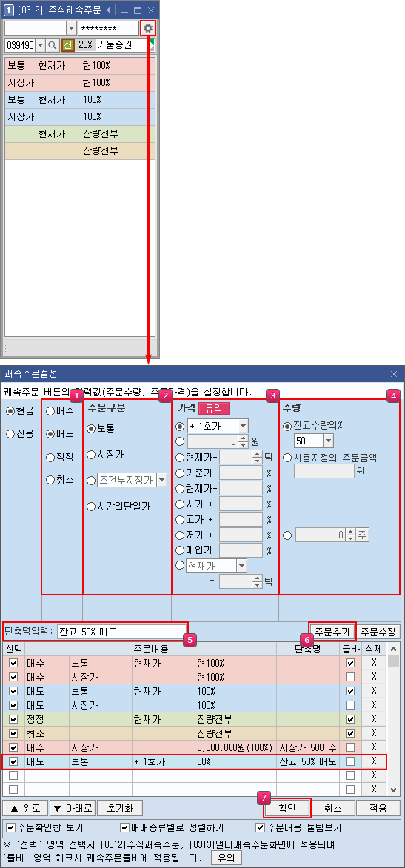Select 현재가 잔량전부 green order row
The image size is (405, 868).
(x=80, y=133)
